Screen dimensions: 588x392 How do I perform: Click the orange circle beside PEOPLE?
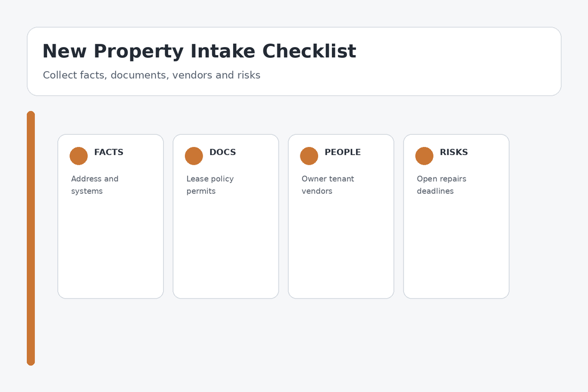(x=309, y=156)
